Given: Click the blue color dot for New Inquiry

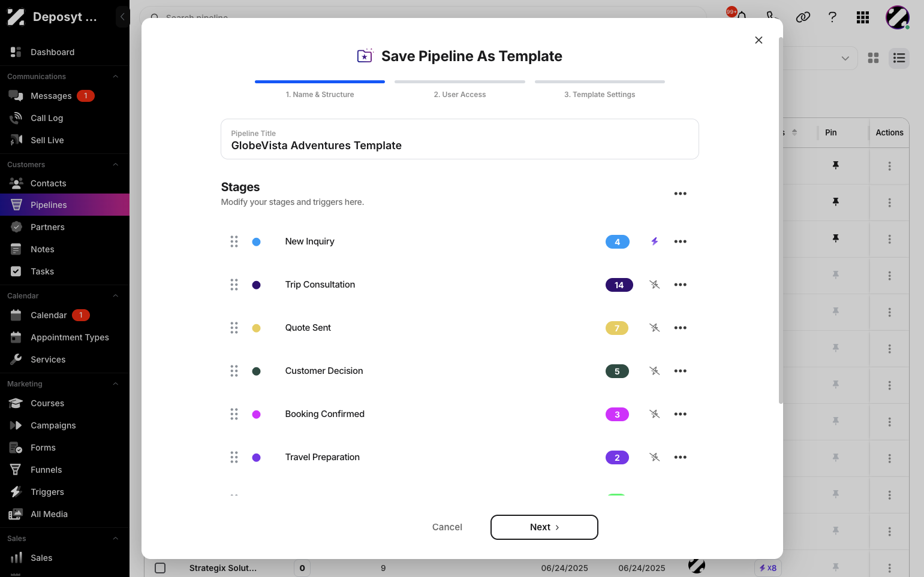Looking at the screenshot, I should 256,242.
